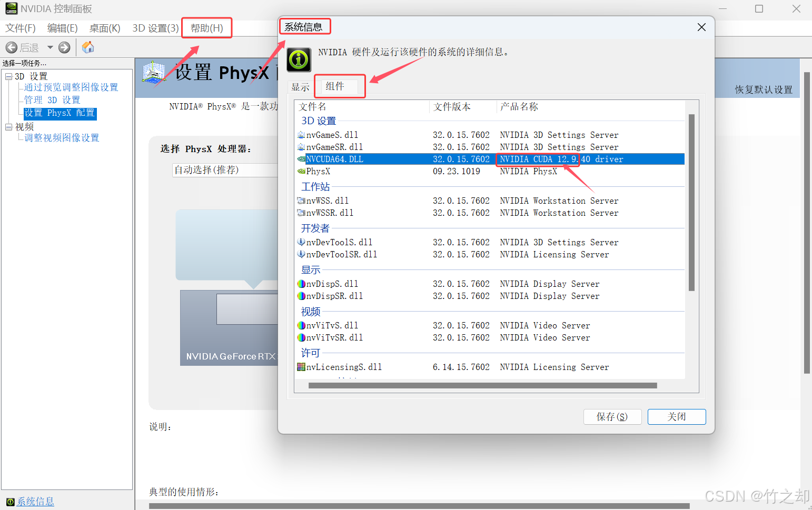Click the NVCUDA64.DLL file icon

(301, 159)
